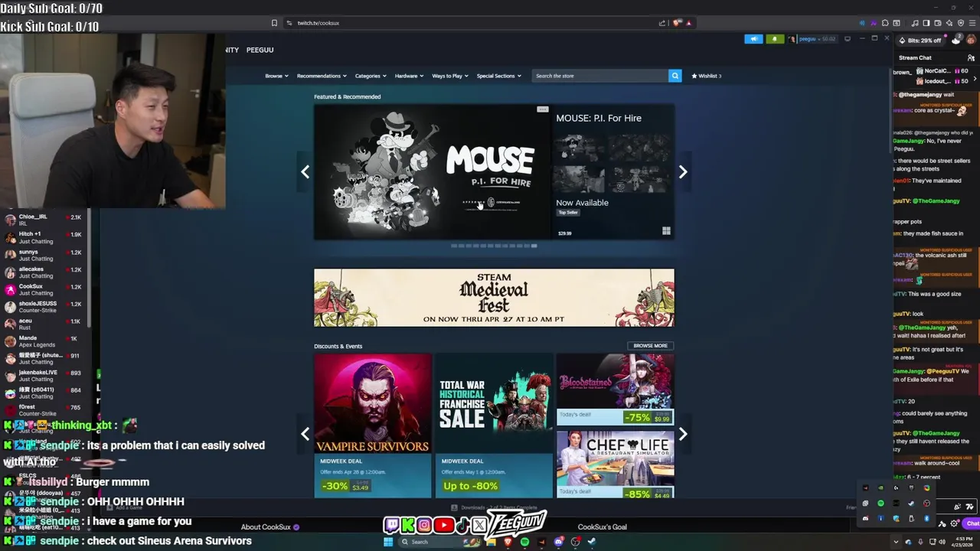Expand the Browse store dropdown
This screenshot has width=980, height=551.
(x=276, y=76)
